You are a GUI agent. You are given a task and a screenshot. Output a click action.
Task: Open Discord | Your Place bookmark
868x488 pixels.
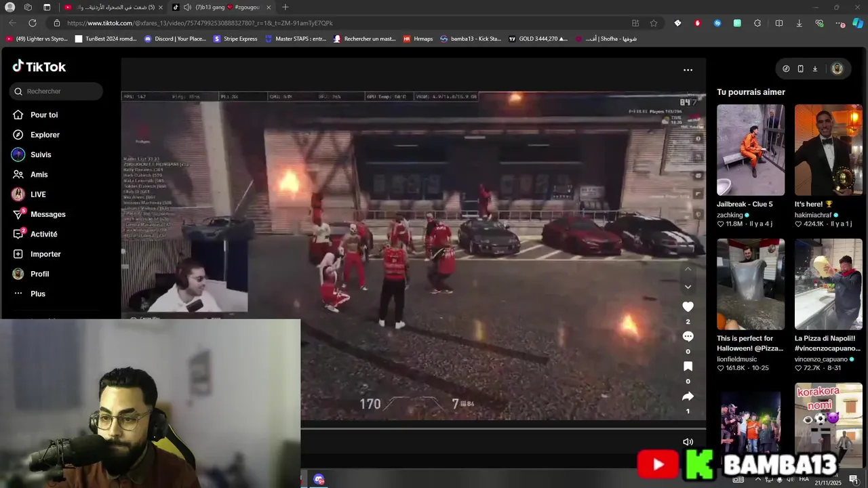[x=174, y=39]
